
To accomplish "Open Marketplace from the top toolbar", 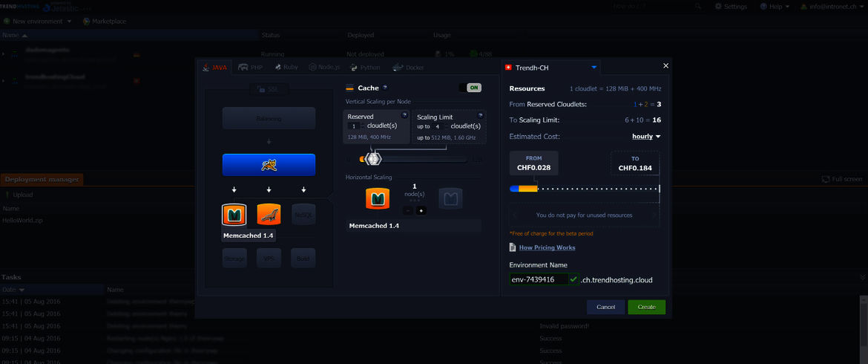I will pos(105,21).
